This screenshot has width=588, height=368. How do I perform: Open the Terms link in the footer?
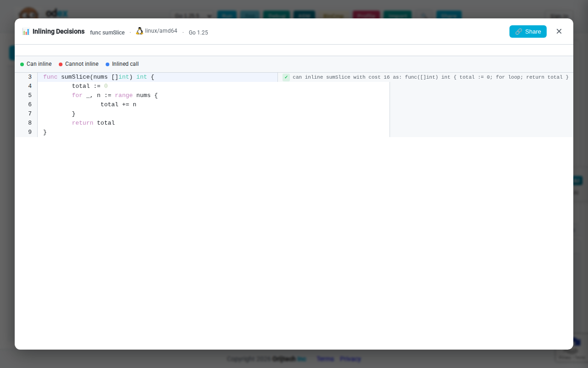[325, 359]
